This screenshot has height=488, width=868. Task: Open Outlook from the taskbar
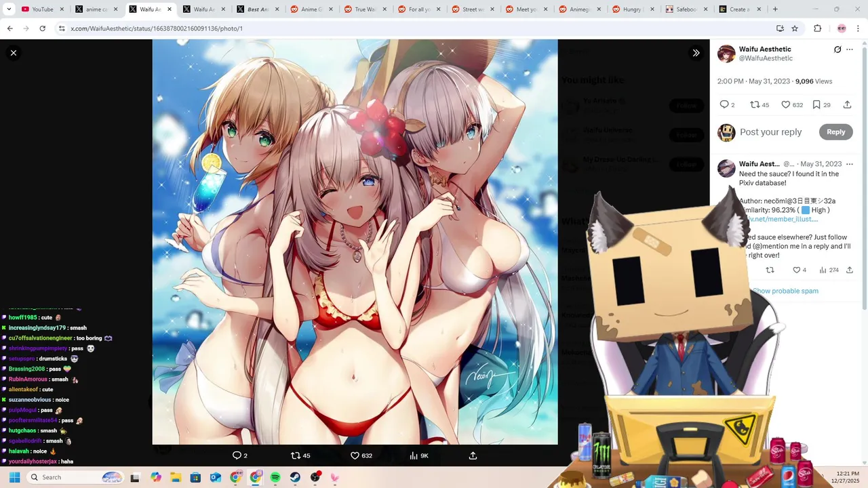pyautogui.click(x=216, y=477)
